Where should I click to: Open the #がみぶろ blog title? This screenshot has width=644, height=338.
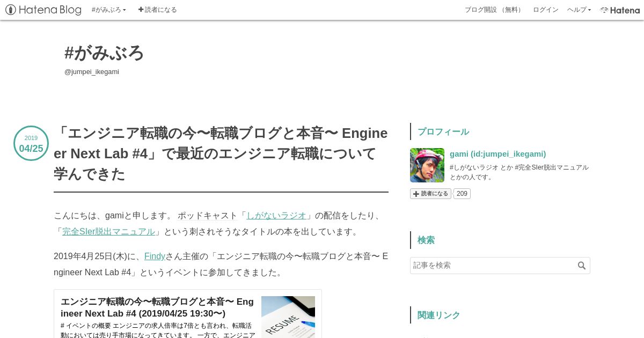click(104, 53)
